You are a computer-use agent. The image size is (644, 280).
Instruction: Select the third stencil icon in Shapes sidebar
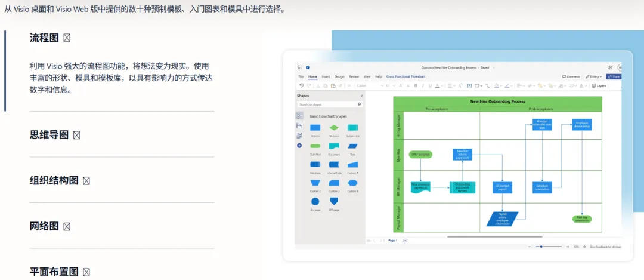(x=299, y=136)
